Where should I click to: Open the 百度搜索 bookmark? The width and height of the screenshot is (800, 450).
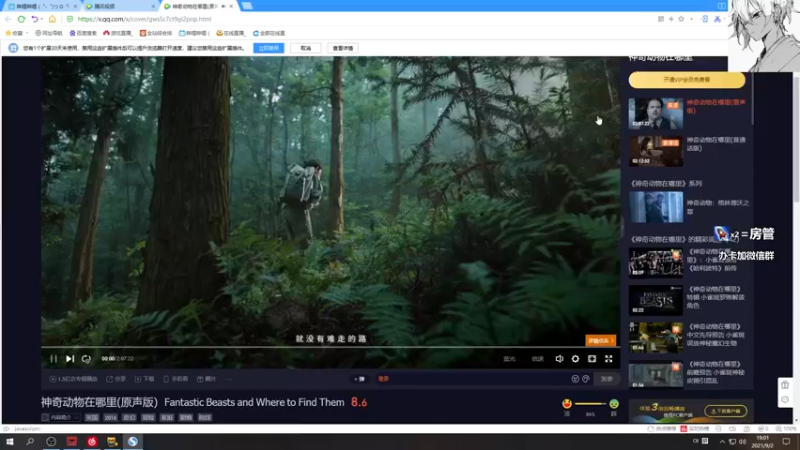(83, 33)
